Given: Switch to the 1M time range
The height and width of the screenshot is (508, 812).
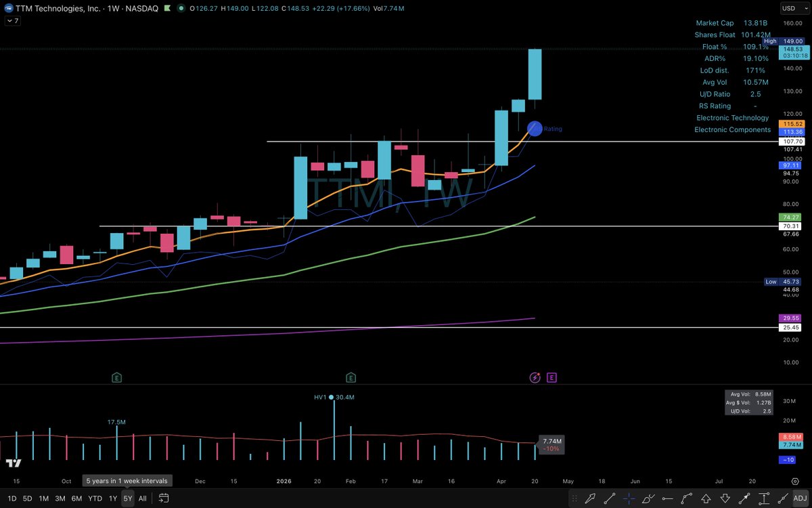Looking at the screenshot, I should pos(43,499).
